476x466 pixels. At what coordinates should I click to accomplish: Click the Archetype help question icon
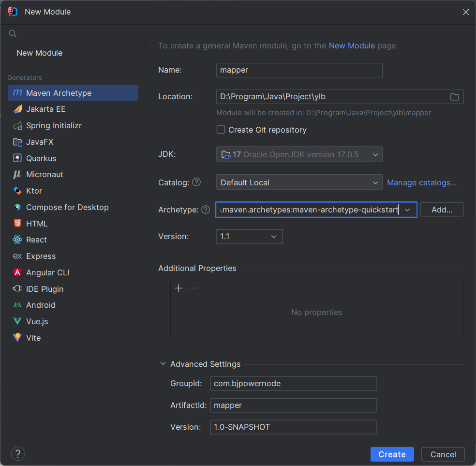206,210
